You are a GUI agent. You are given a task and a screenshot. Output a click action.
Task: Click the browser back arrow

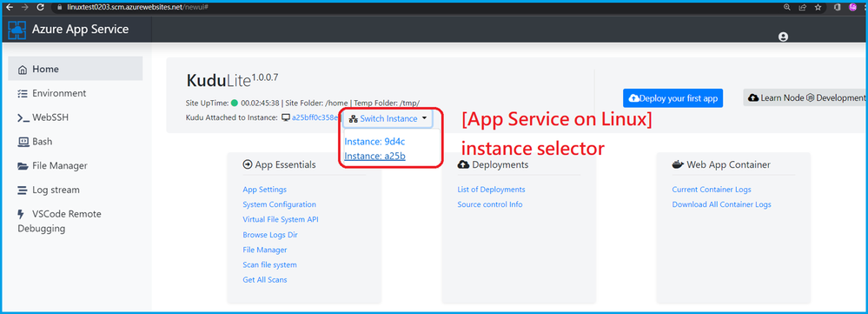click(8, 7)
